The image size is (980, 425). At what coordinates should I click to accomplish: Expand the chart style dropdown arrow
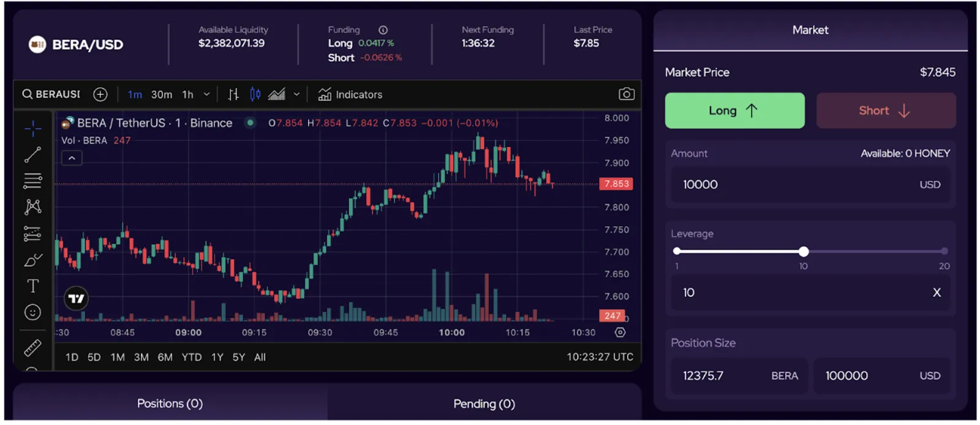tap(297, 94)
